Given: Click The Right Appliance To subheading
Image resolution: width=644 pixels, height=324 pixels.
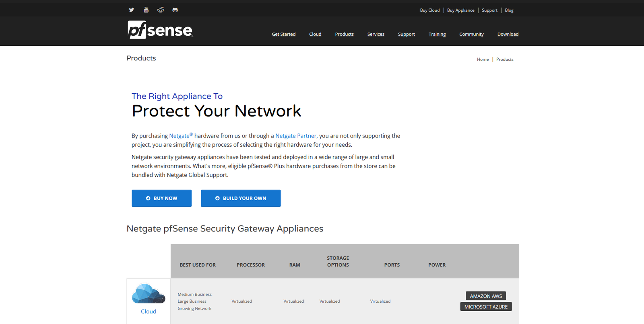Looking at the screenshot, I should point(177,96).
